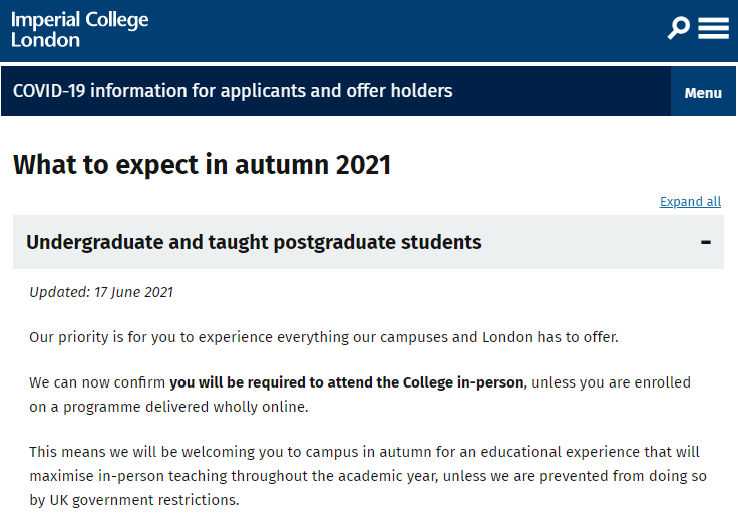738x515 pixels.
Task: Open COVID-19 information for applicants title
Action: pyautogui.click(x=232, y=91)
